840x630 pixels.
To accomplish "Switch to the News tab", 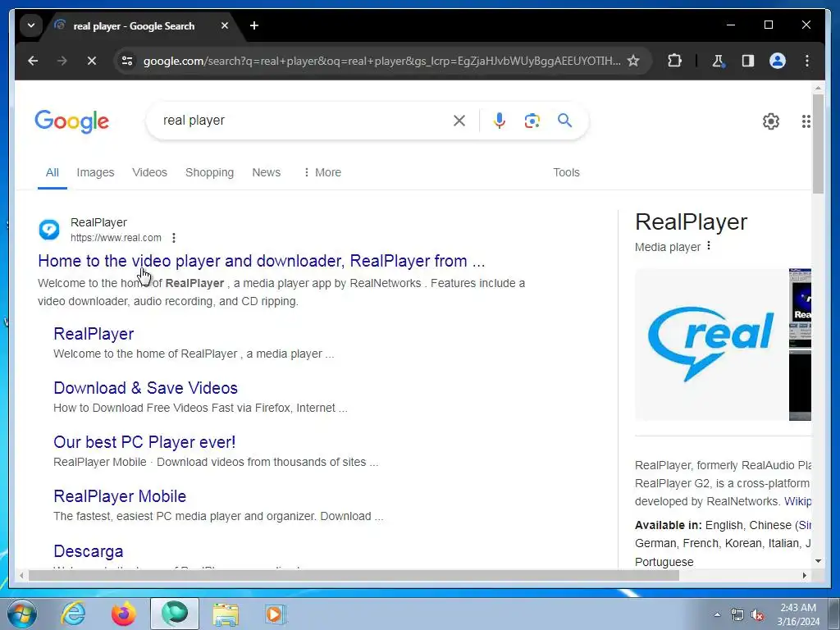I will coord(267,172).
